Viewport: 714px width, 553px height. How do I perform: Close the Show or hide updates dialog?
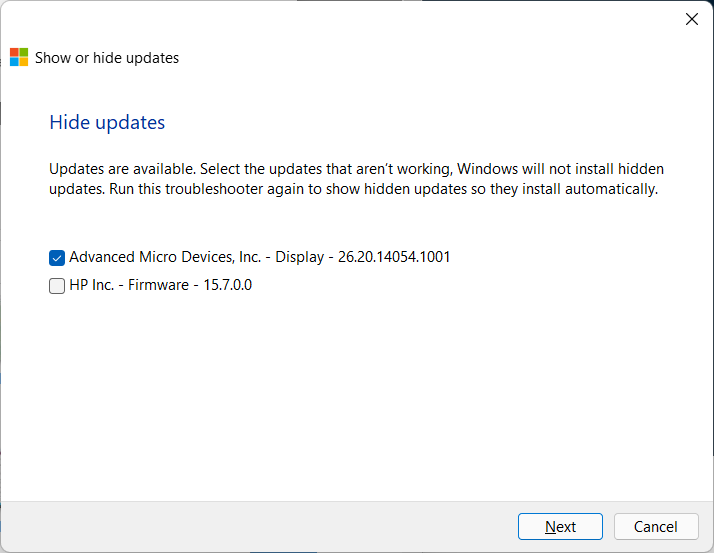click(691, 19)
